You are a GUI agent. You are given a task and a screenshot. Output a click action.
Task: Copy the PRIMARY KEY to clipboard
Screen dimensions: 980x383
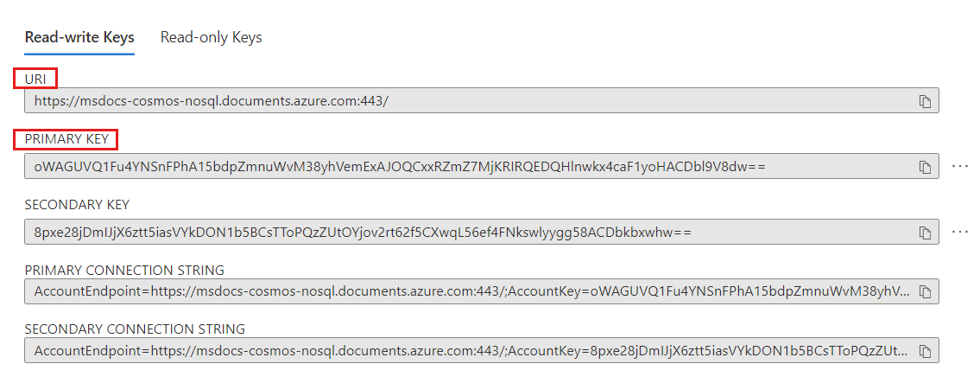tap(925, 167)
